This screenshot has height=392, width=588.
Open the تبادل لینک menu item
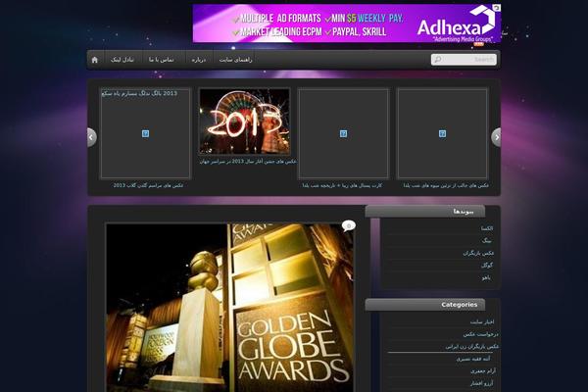(x=122, y=60)
